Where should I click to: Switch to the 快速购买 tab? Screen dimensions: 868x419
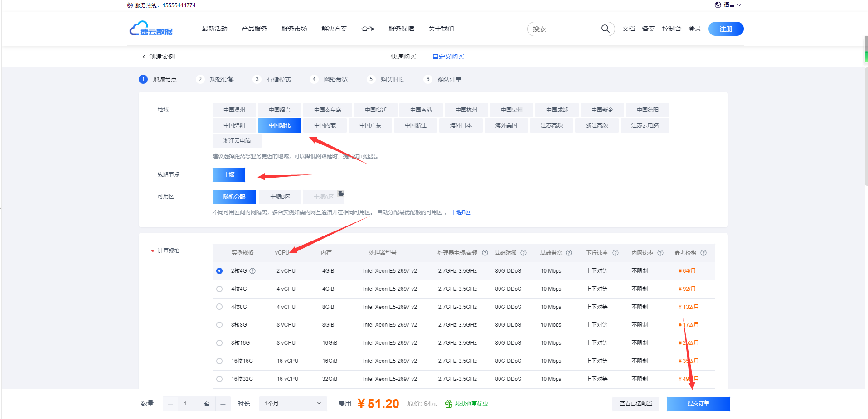403,57
